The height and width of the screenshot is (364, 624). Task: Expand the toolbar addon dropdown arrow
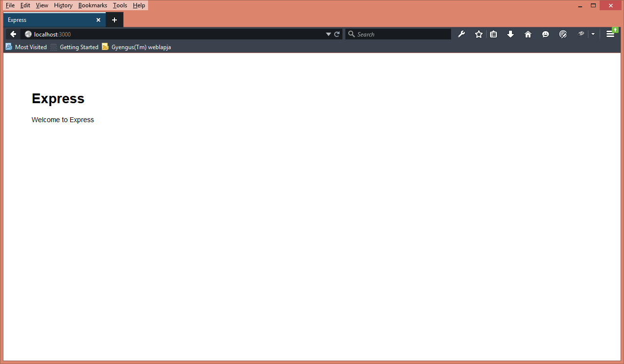[x=593, y=34]
